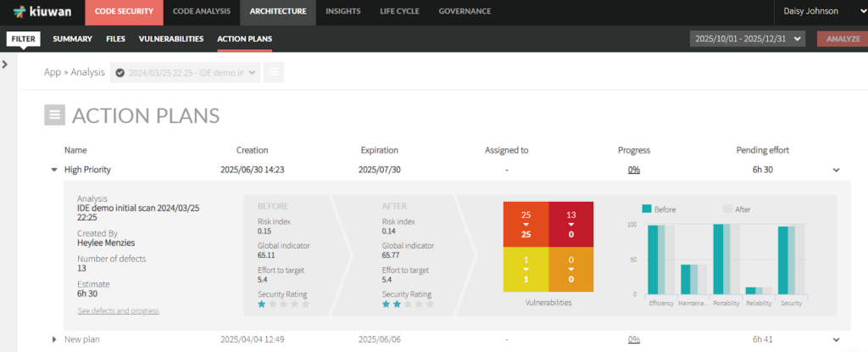Viewport: 868px width, 352px height.
Task: Click expiration date 2025/06/06
Action: tap(379, 339)
